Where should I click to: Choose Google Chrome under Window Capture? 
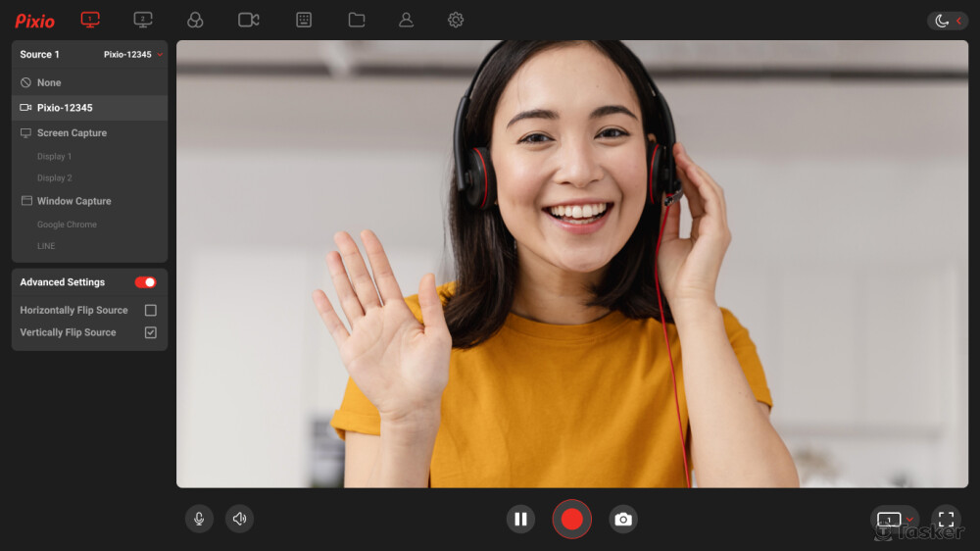(67, 225)
